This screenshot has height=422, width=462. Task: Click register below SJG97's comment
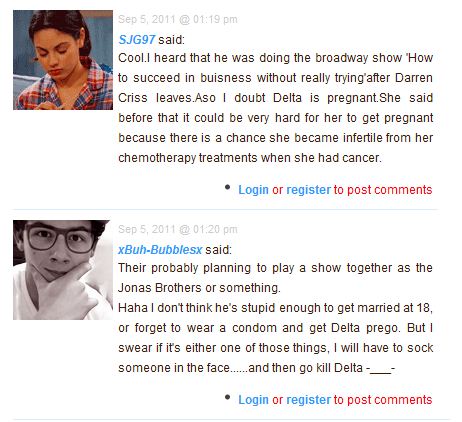point(308,190)
